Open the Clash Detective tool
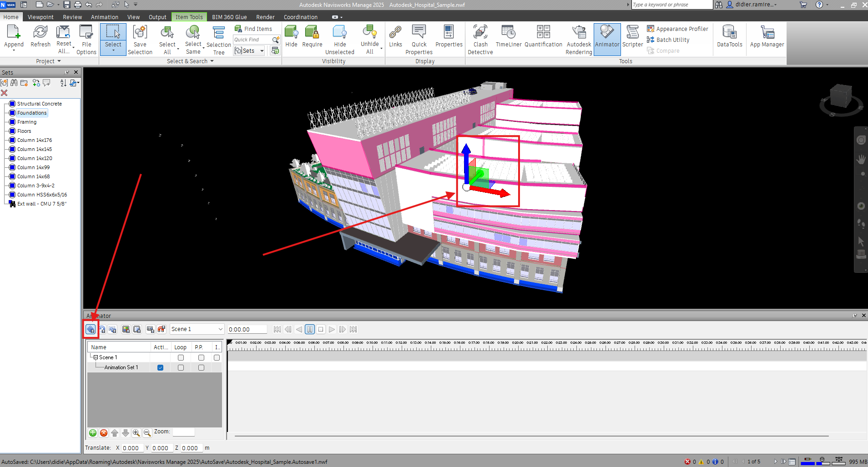Viewport: 868px width, 467px height. click(x=480, y=40)
